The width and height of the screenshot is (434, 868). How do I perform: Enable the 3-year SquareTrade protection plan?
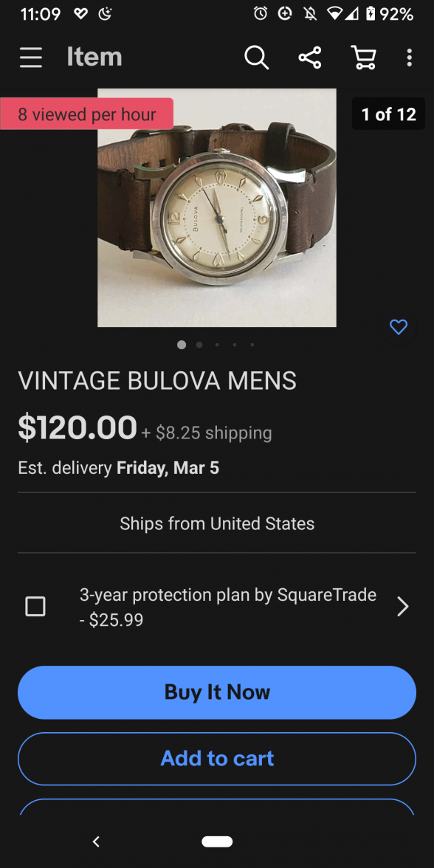coord(35,606)
